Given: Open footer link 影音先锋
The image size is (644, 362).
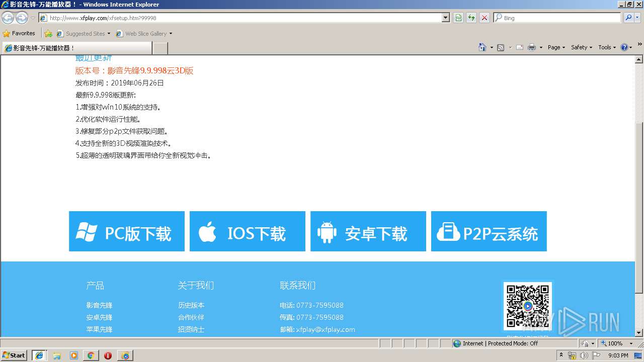Looking at the screenshot, I should point(99,305).
